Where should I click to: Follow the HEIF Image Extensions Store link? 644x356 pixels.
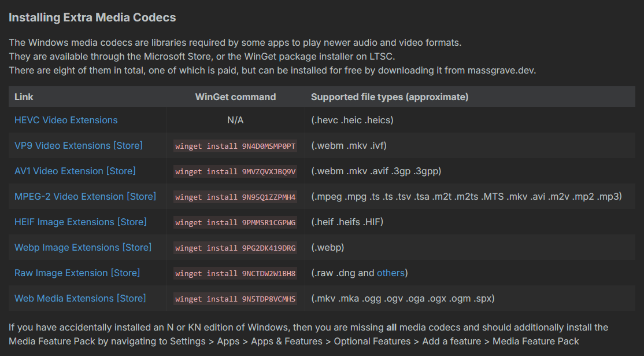(x=80, y=222)
